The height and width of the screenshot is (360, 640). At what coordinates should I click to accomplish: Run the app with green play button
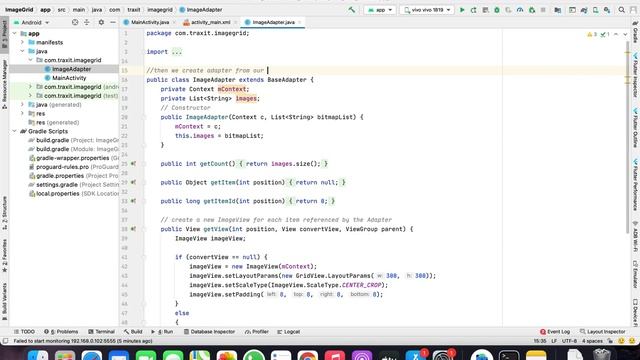tap(462, 10)
